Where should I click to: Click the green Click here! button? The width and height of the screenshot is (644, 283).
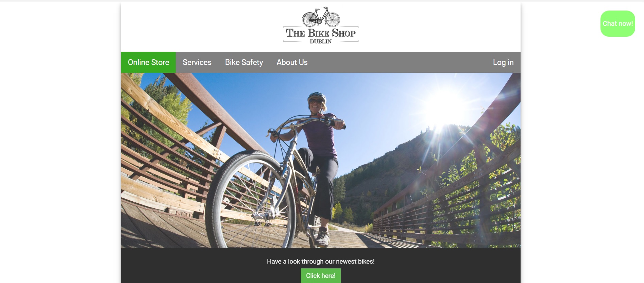[321, 276]
